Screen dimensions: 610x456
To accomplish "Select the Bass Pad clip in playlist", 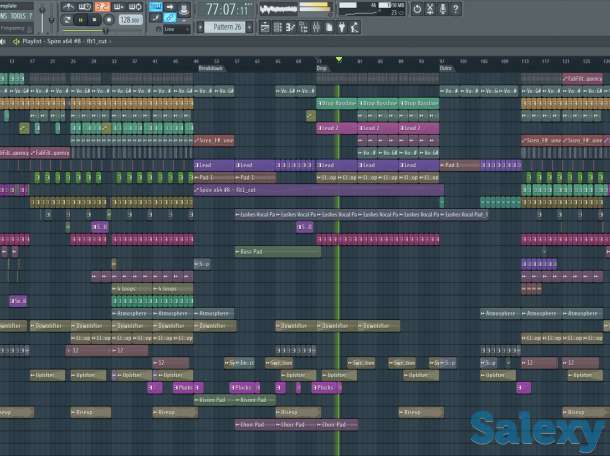I will [x=265, y=251].
